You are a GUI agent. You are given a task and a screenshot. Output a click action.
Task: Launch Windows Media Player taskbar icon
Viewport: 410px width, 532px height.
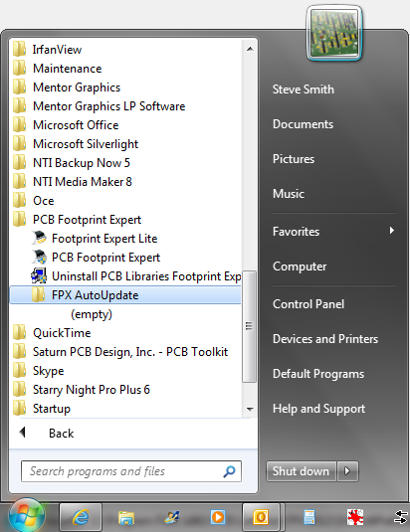click(217, 517)
